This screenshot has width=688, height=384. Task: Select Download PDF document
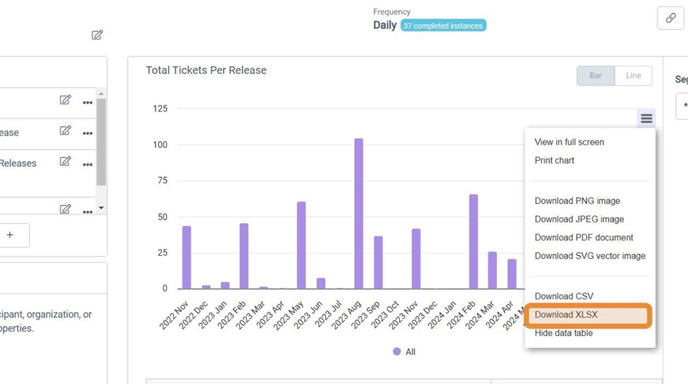click(584, 238)
